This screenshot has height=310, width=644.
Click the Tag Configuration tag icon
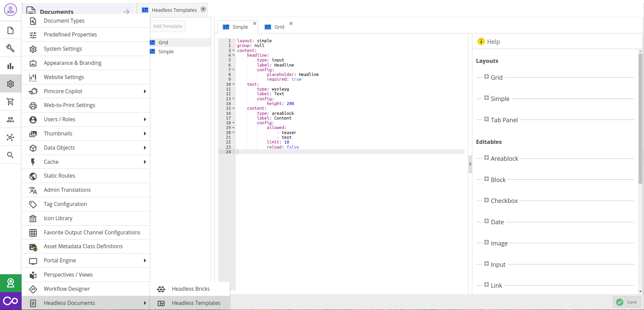(x=33, y=204)
